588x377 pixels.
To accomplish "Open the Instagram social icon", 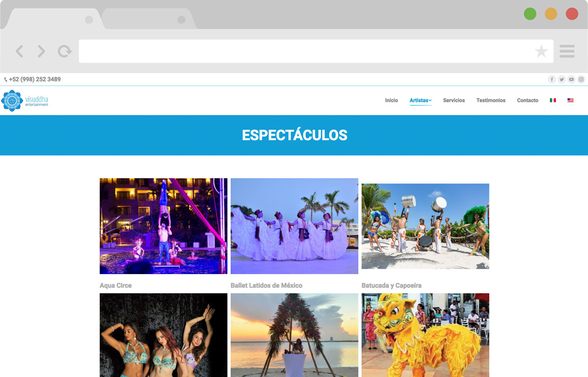I will pyautogui.click(x=581, y=79).
